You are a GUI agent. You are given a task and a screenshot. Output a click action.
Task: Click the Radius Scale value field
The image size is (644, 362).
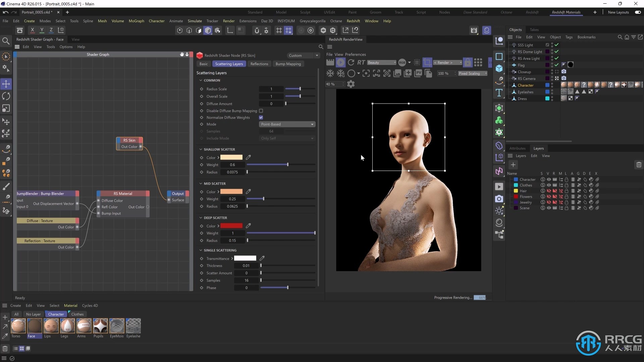pos(271,89)
